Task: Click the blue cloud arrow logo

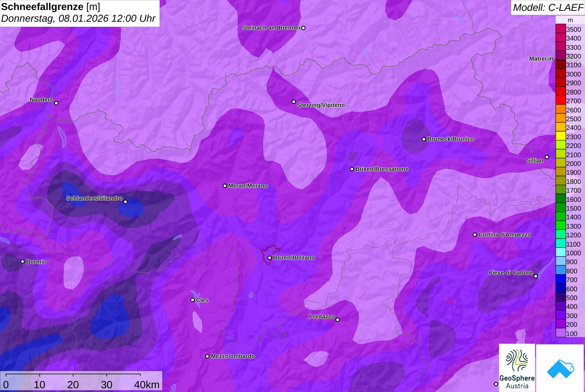Action: point(560,368)
